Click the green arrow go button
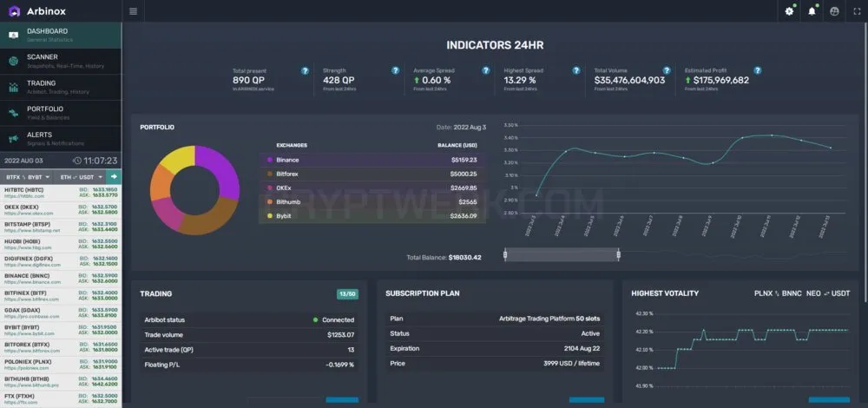 114,176
